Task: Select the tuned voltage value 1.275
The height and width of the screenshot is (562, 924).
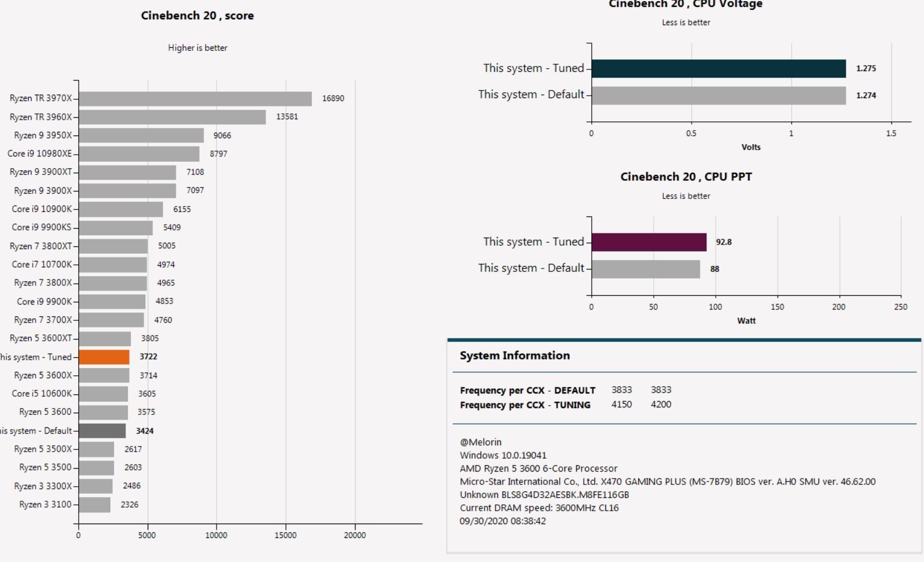Action: tap(866, 68)
